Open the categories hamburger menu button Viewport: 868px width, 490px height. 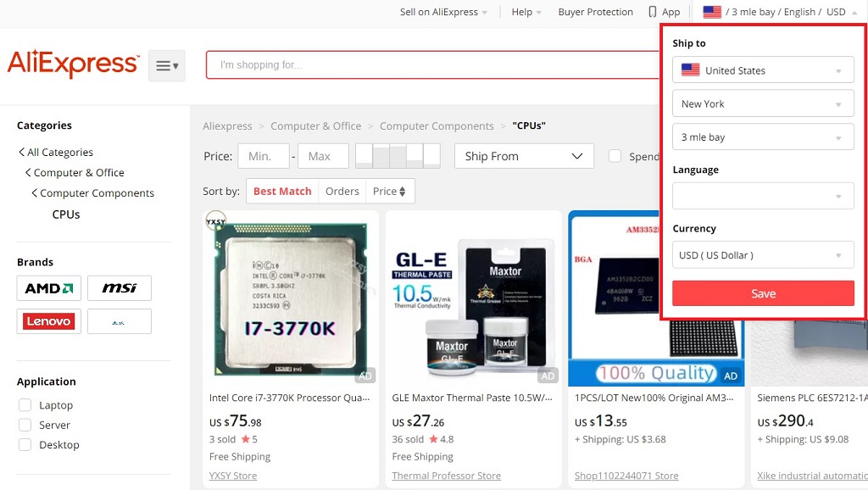pyautogui.click(x=167, y=66)
